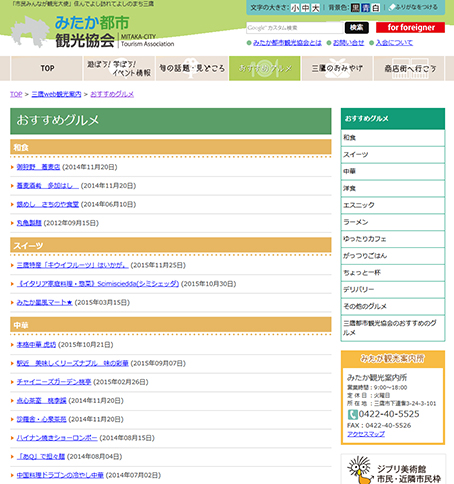454x484 pixels.
Task: Open チャイニーズガーデン entry
Action: coord(54,382)
